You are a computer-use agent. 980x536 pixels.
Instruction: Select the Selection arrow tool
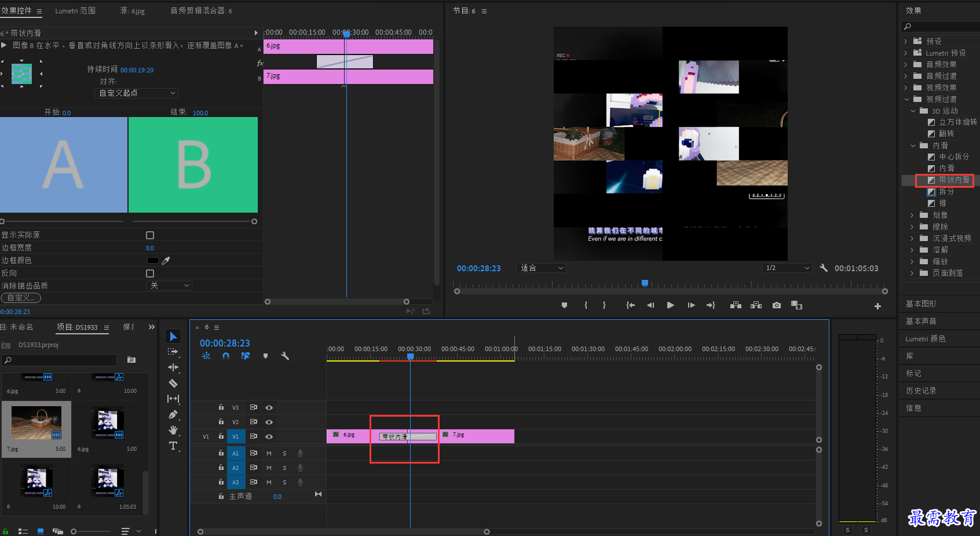tap(173, 337)
